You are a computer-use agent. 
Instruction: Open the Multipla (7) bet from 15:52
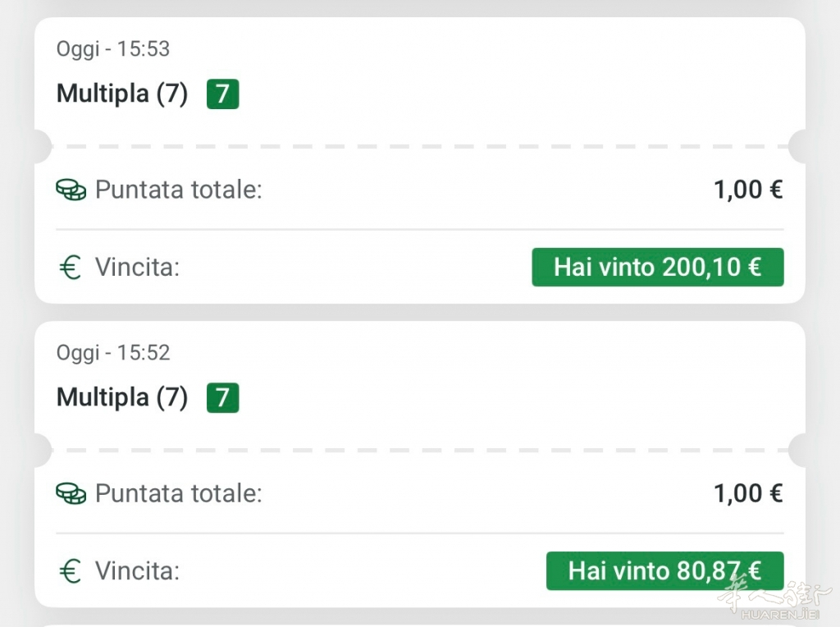(x=122, y=397)
